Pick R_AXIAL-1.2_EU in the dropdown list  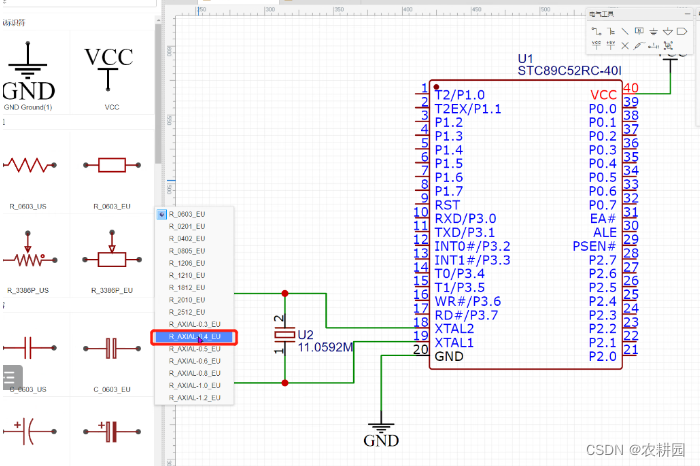[x=195, y=398]
